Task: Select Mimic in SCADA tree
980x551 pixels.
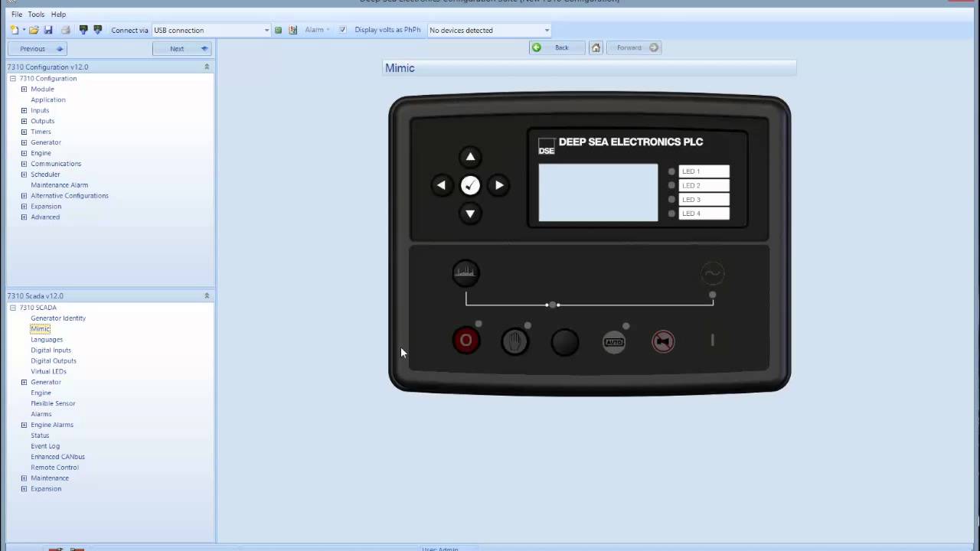Action: click(x=40, y=329)
